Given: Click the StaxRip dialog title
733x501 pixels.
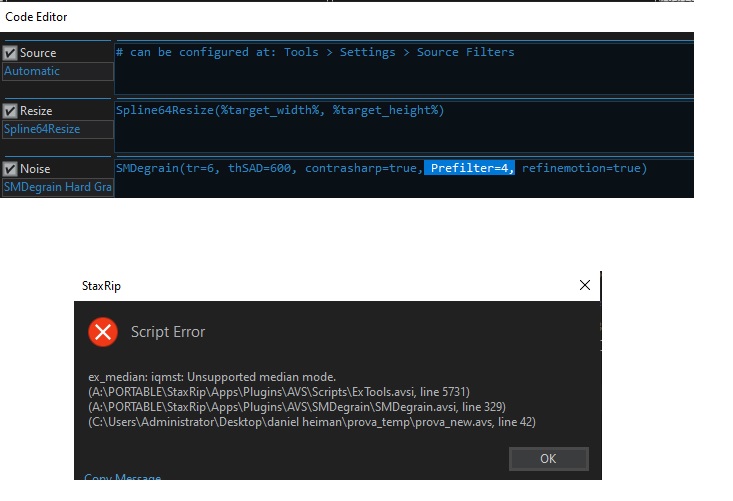Looking at the screenshot, I should pyautogui.click(x=101, y=286).
